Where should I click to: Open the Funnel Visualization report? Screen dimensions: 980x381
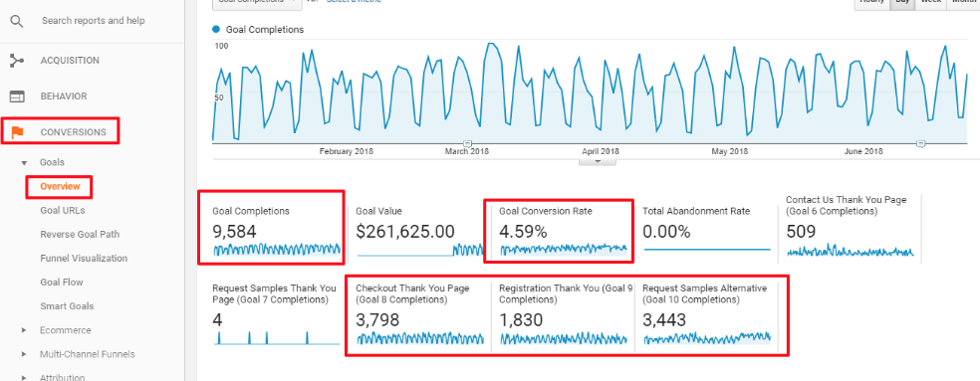click(84, 258)
